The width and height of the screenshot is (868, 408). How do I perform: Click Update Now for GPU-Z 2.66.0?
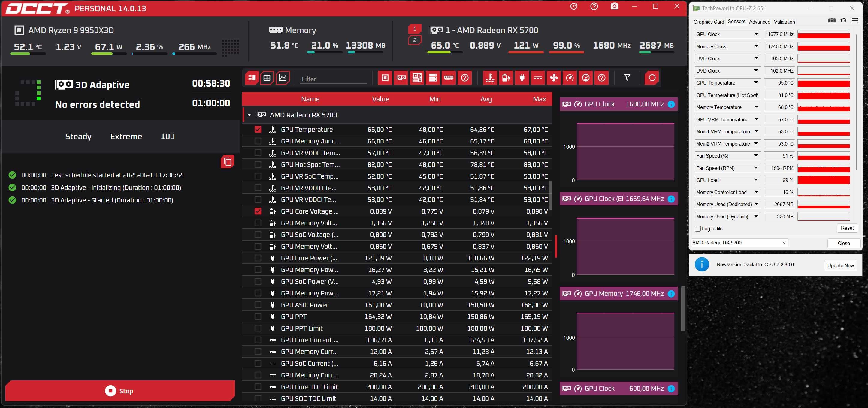click(840, 265)
